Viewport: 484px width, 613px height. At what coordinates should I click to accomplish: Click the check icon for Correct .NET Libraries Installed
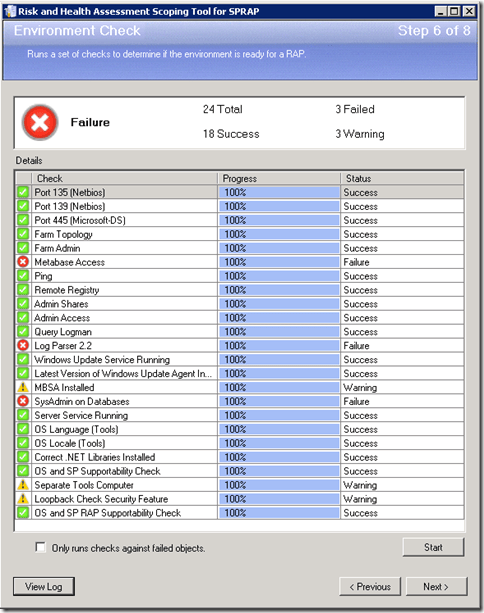tap(23, 457)
